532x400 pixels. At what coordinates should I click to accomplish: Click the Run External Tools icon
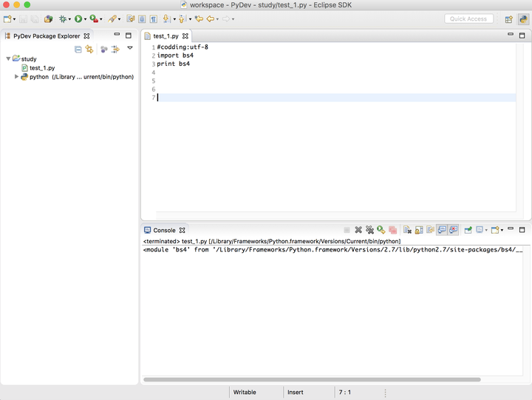click(94, 19)
